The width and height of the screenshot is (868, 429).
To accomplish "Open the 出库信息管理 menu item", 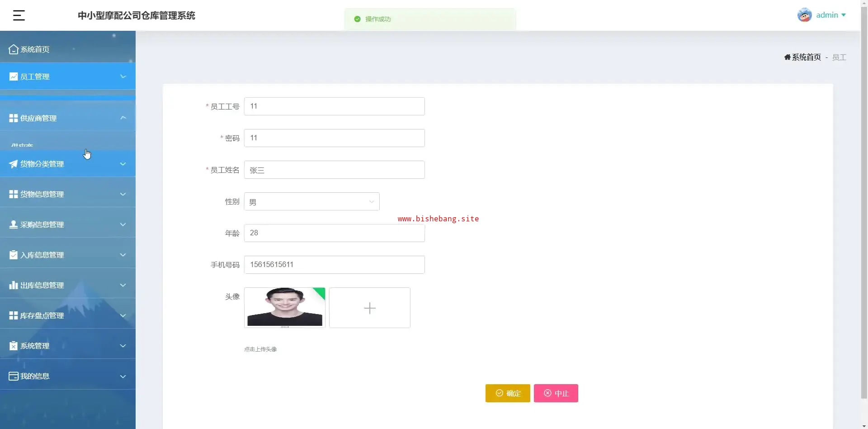I will click(68, 285).
